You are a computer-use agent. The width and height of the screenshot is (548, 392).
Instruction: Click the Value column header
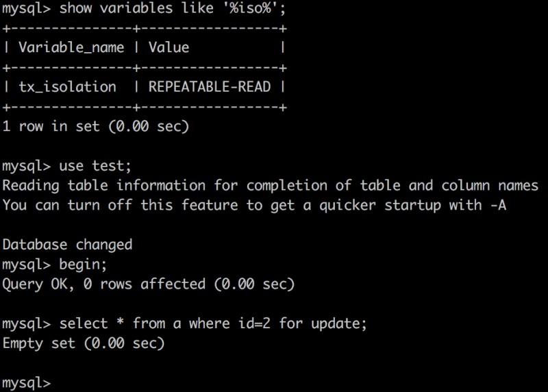(x=169, y=48)
